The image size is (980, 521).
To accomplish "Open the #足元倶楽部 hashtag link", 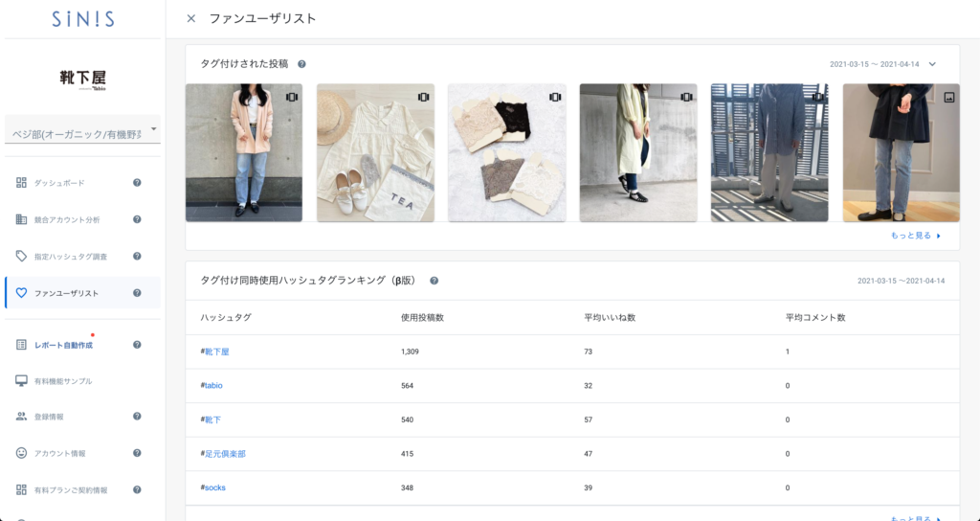I will 223,454.
